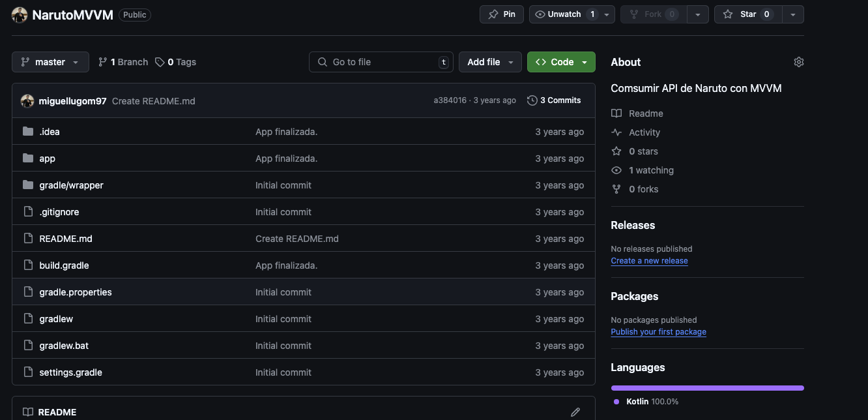Image resolution: width=868 pixels, height=420 pixels.
Task: View the 0 forks link
Action: pos(635,189)
